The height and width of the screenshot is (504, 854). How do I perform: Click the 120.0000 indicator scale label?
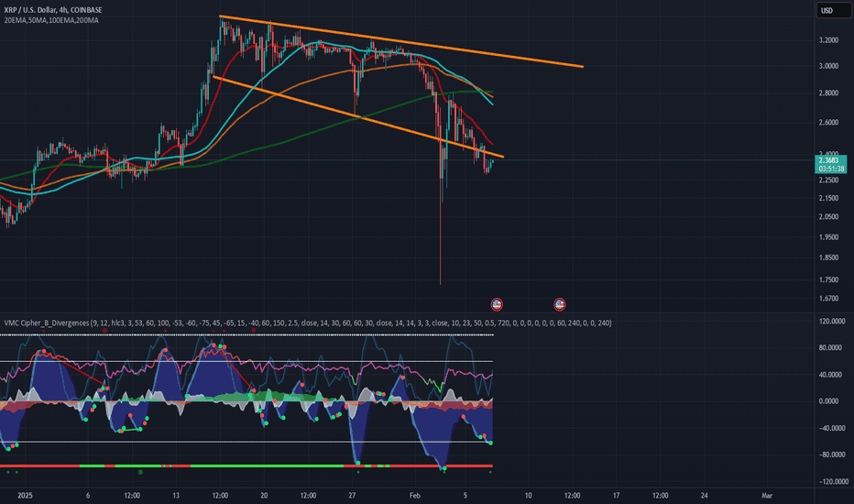[832, 322]
